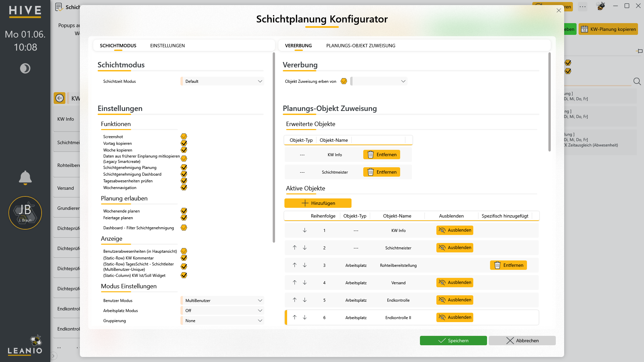The width and height of the screenshot is (644, 362).
Task: Open the three-dots more menu
Action: point(583,7)
